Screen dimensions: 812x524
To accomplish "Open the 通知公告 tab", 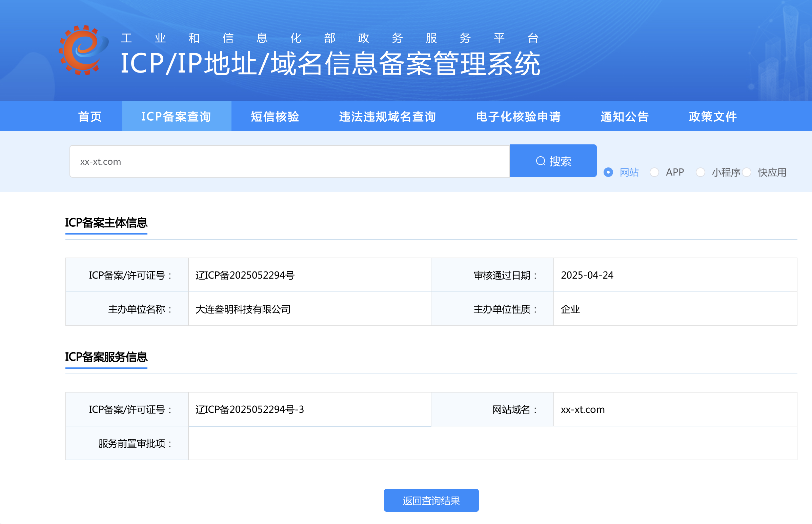I will pos(625,116).
